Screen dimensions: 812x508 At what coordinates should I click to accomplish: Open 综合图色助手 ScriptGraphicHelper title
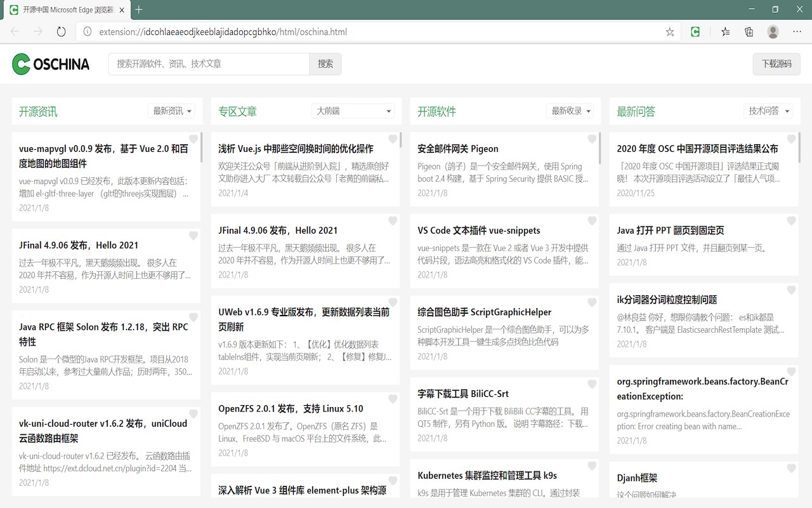click(x=485, y=312)
